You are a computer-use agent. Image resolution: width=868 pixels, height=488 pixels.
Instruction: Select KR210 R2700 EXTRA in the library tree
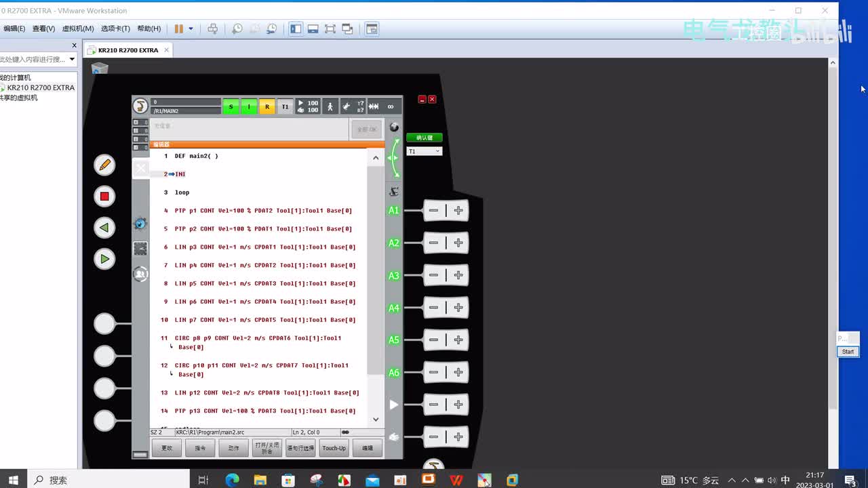(x=40, y=87)
